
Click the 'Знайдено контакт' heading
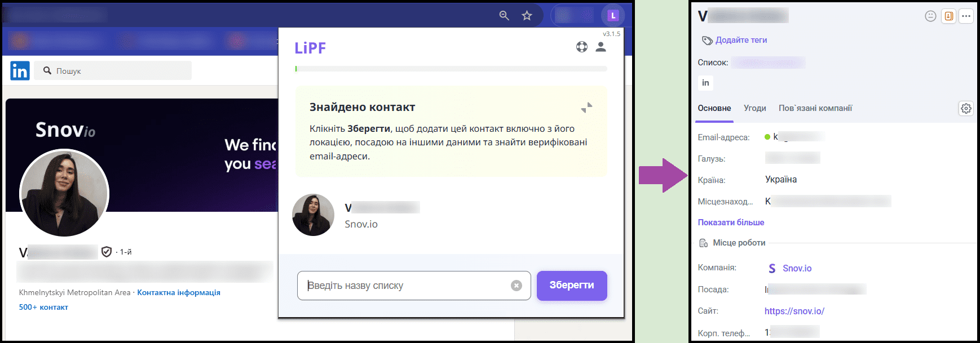362,107
